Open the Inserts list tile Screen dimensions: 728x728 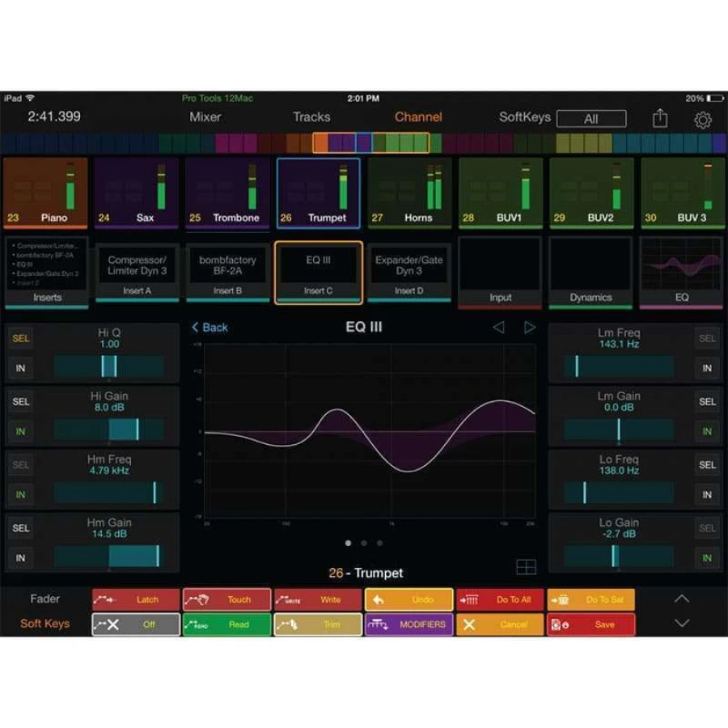click(46, 273)
